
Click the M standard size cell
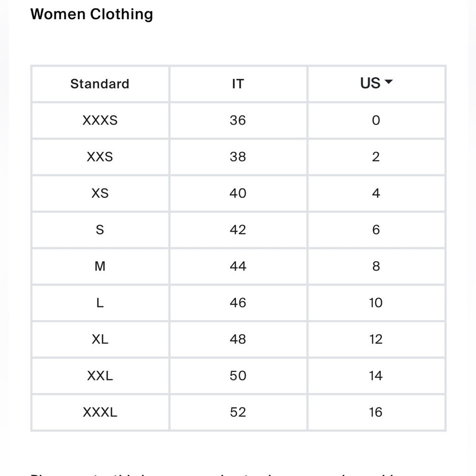tap(100, 266)
